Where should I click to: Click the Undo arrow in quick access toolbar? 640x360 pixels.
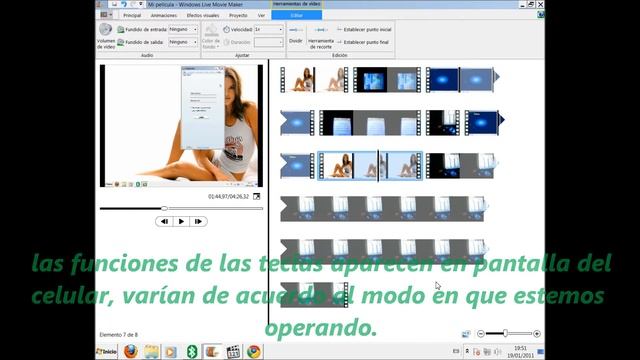click(x=124, y=4)
